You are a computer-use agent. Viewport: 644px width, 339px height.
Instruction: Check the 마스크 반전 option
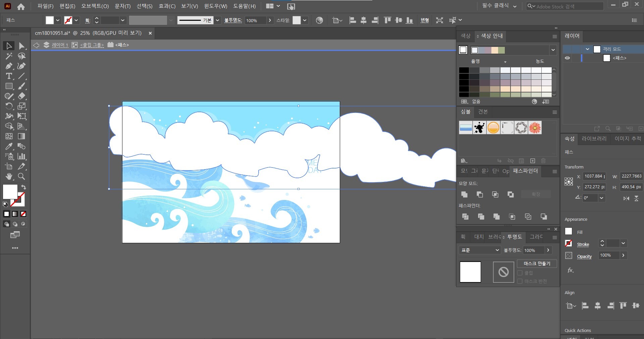tap(520, 281)
